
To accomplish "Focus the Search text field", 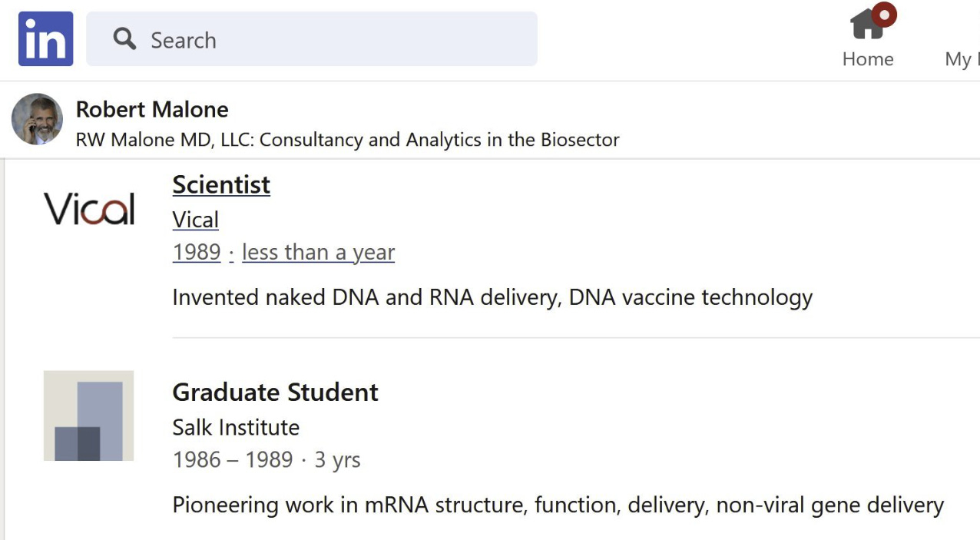I will point(312,39).
